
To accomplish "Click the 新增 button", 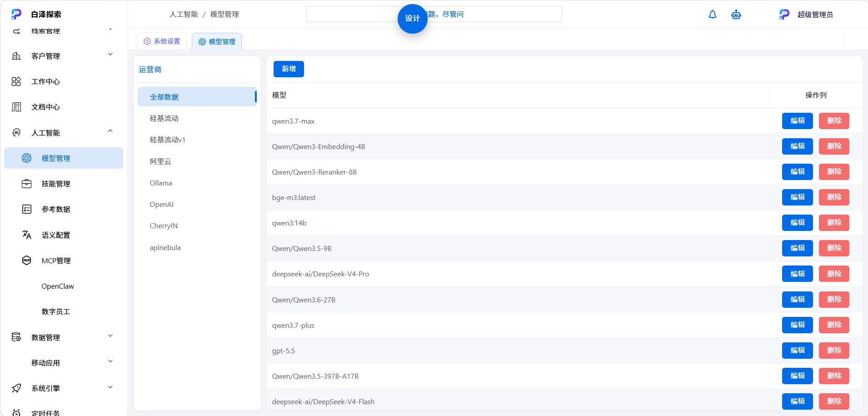I will [x=289, y=69].
